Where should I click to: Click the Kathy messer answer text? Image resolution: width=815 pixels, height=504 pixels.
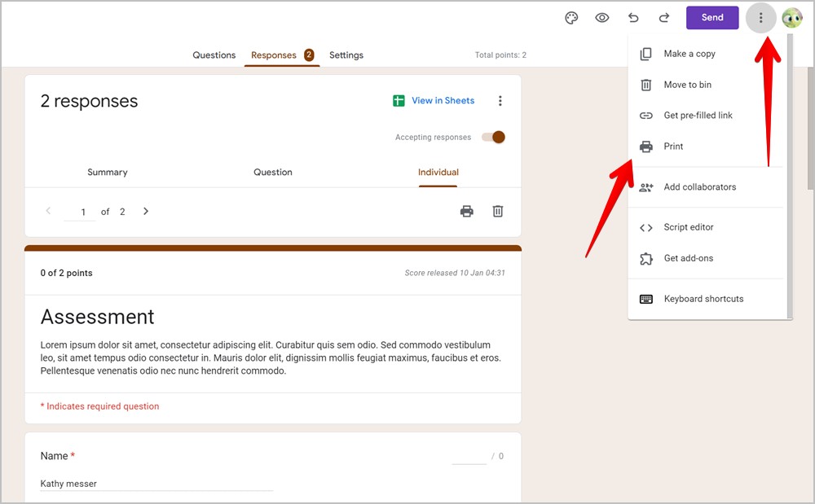[68, 484]
